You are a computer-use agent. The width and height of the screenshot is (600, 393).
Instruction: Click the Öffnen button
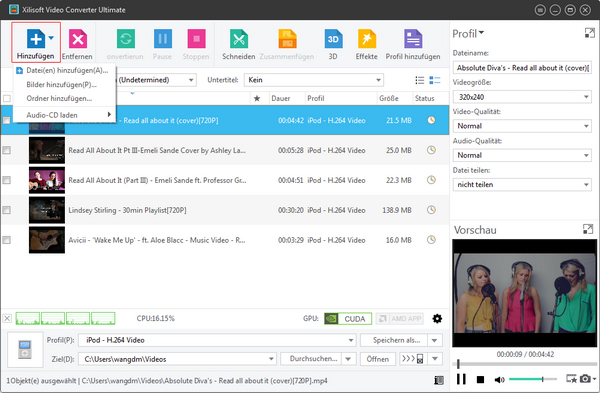pyautogui.click(x=378, y=359)
